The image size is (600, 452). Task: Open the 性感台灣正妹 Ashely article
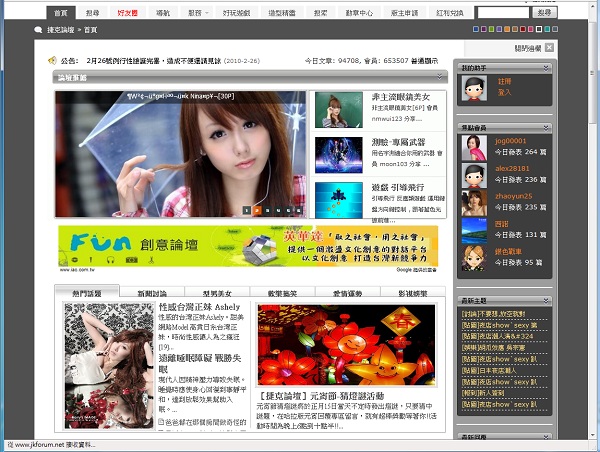[x=199, y=307]
